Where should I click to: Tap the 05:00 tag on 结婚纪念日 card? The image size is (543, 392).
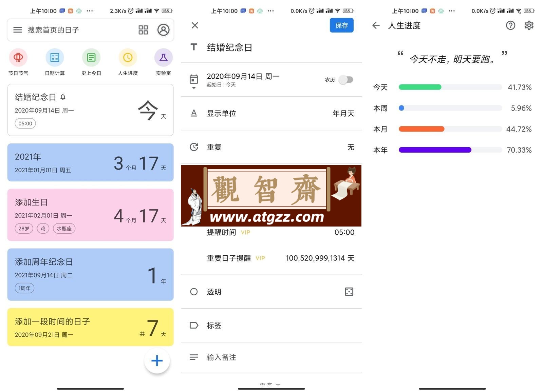coord(25,123)
